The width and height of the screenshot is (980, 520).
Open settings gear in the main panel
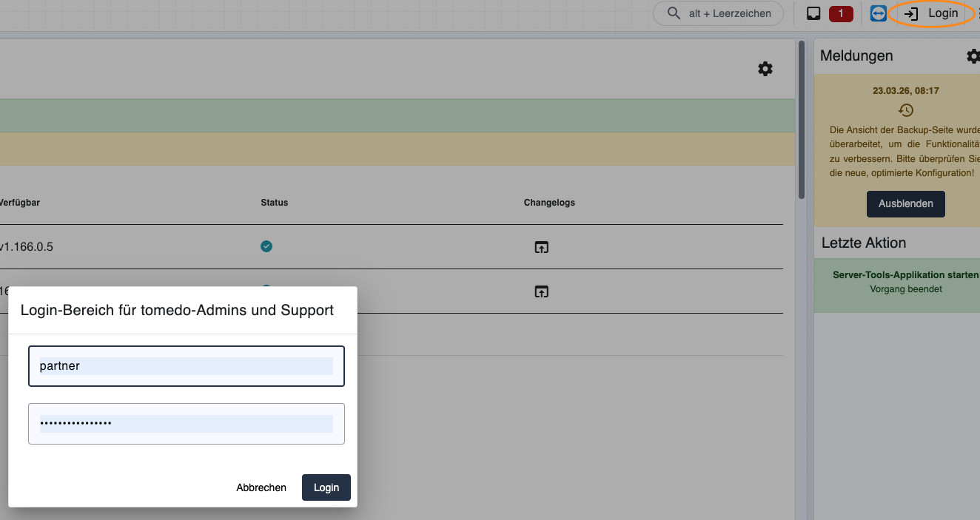point(765,69)
